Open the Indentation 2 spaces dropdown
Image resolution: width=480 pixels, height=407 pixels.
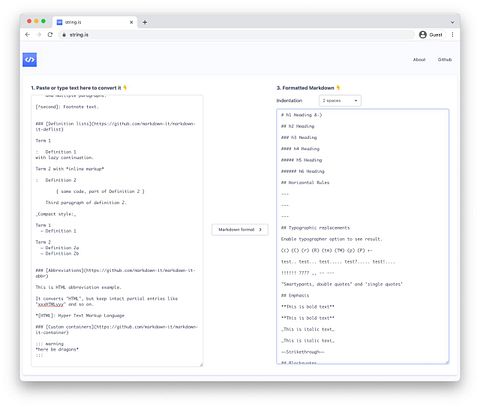click(340, 101)
